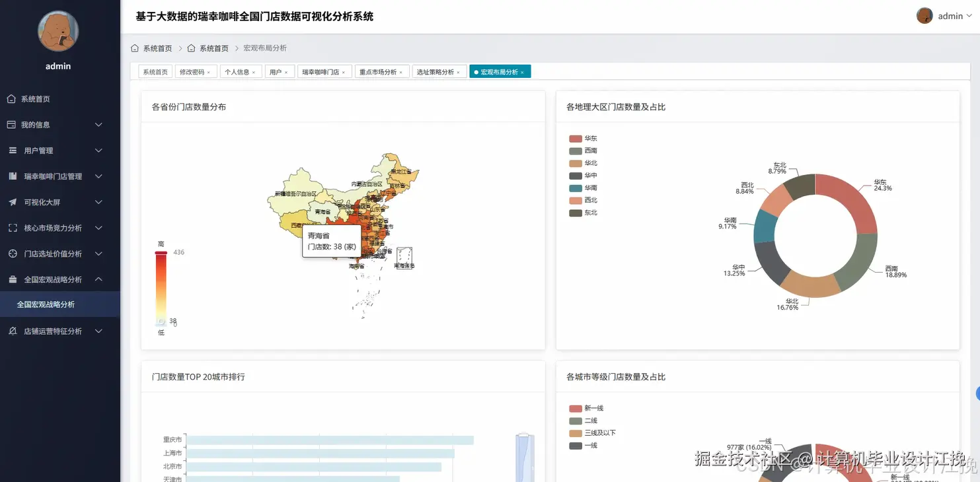The image size is (980, 482).
Task: Expand the 瑞幸咖啡门店管理 menu chevron
Action: [98, 176]
